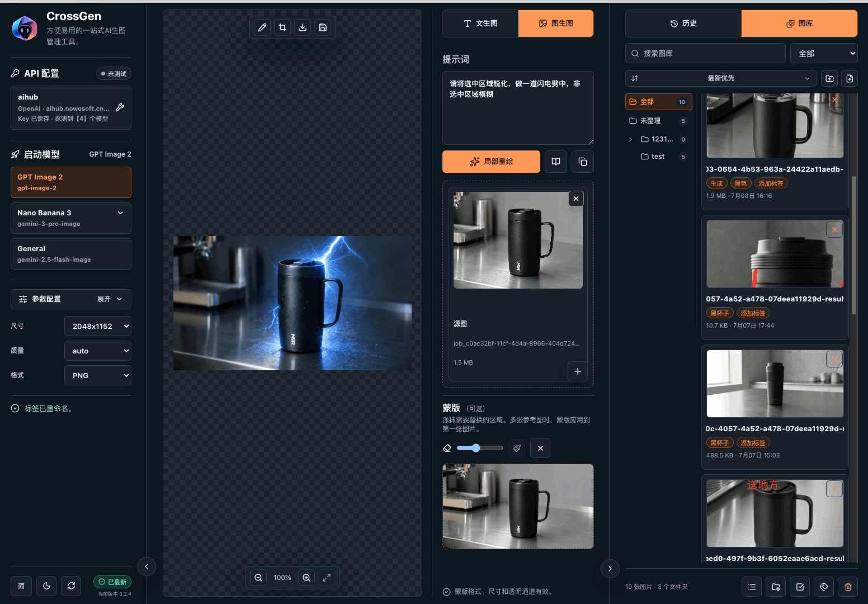Delete the aed0-497f image with X
868x604 pixels.
point(834,489)
